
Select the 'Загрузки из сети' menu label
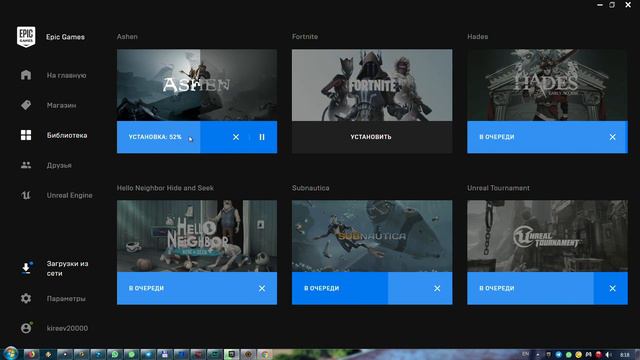click(67, 269)
